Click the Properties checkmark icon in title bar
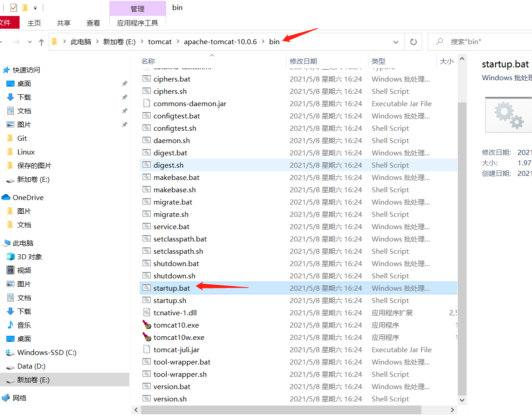Image resolution: width=532 pixels, height=416 pixels. tap(14, 7)
